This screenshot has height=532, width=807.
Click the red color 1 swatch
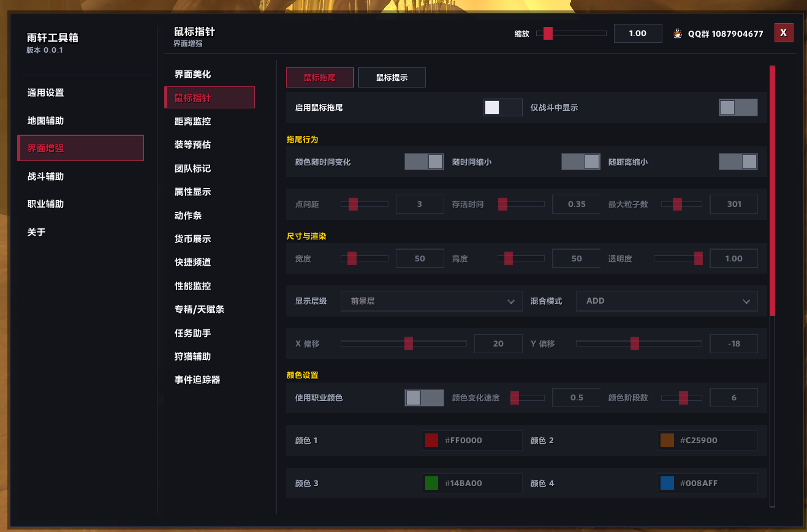[x=431, y=440]
